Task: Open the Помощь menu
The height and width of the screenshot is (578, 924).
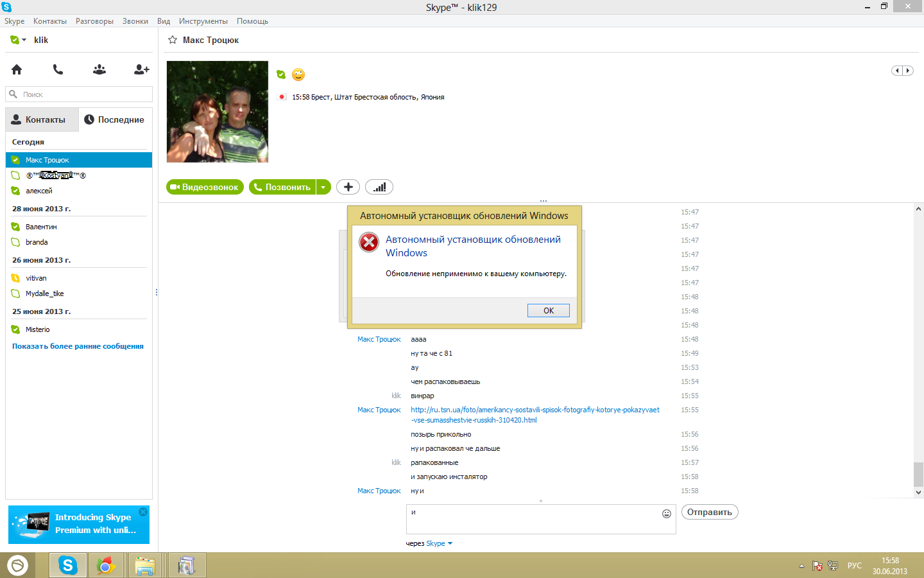Action: [252, 21]
